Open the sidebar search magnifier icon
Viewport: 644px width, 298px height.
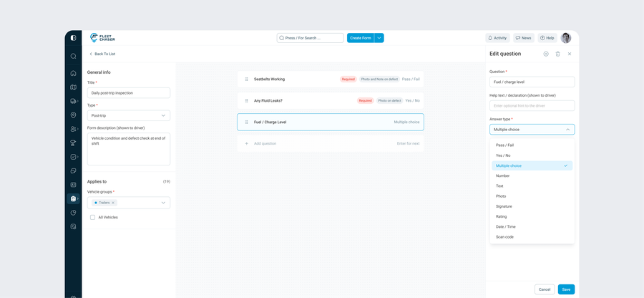[x=73, y=57]
